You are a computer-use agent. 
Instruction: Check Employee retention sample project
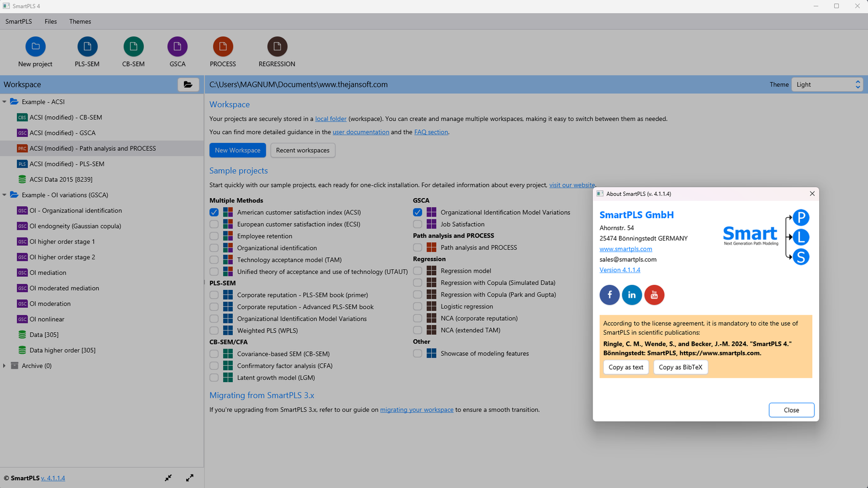tap(214, 236)
